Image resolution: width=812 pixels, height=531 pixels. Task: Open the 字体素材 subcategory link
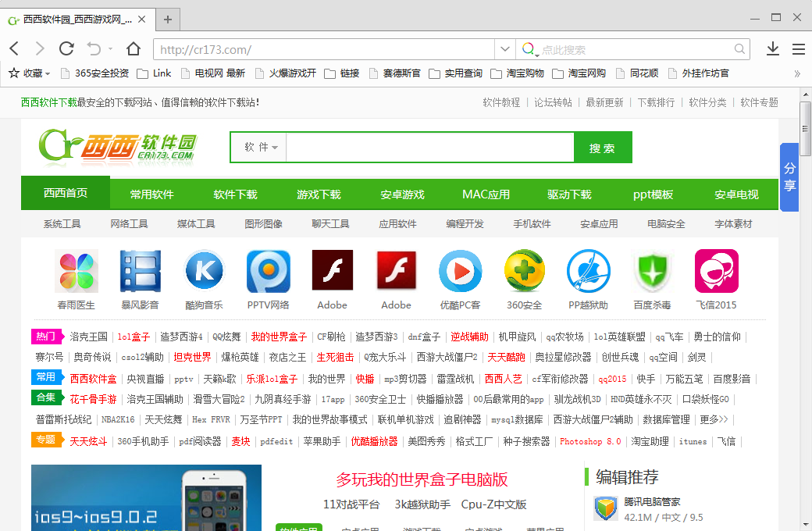coord(733,224)
